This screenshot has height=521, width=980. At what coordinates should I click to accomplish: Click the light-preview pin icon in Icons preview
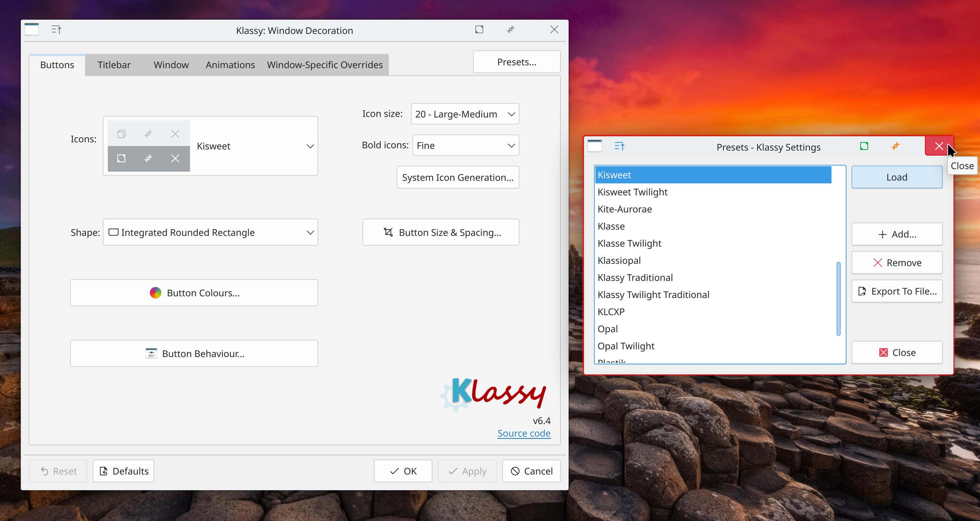148,134
